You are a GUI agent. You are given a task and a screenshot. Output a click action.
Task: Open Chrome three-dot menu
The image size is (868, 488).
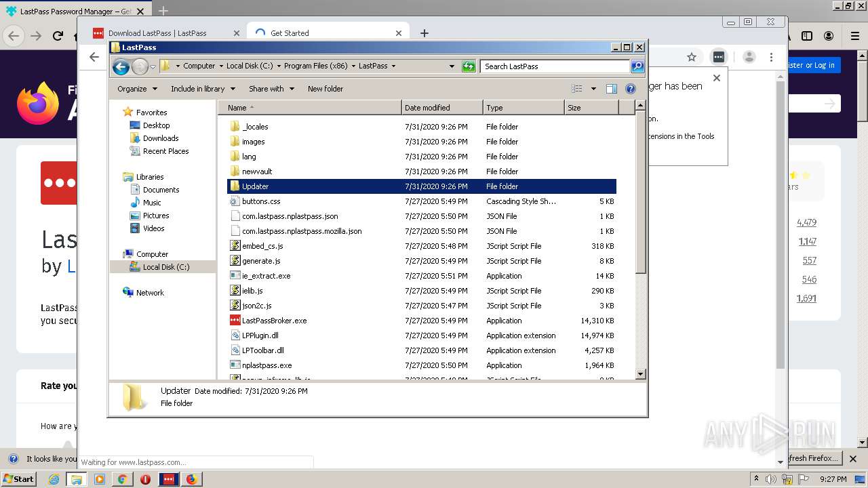(771, 58)
